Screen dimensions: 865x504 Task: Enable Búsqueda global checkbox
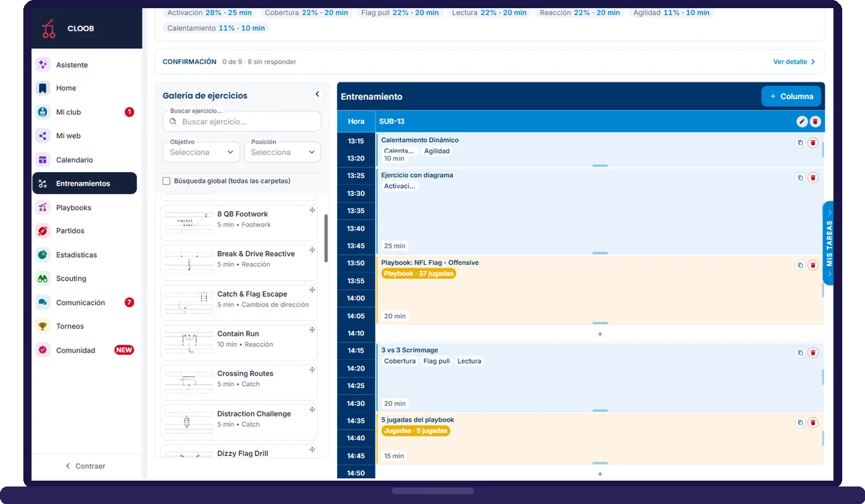coord(166,181)
